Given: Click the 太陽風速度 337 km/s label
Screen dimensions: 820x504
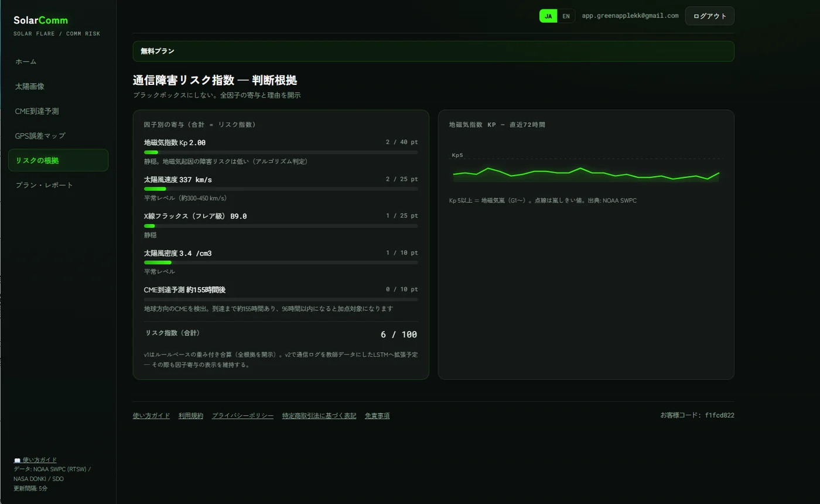Looking at the screenshot, I should pyautogui.click(x=178, y=179).
